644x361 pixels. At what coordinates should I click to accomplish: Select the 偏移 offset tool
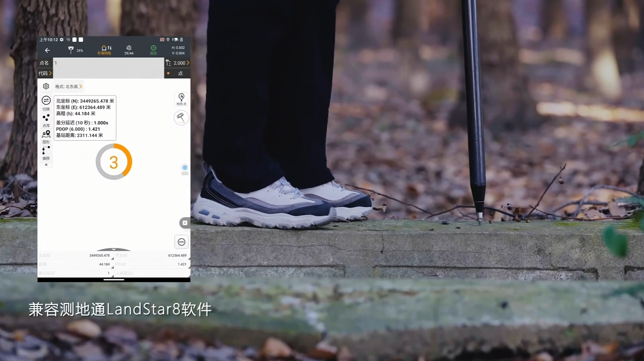point(46,153)
